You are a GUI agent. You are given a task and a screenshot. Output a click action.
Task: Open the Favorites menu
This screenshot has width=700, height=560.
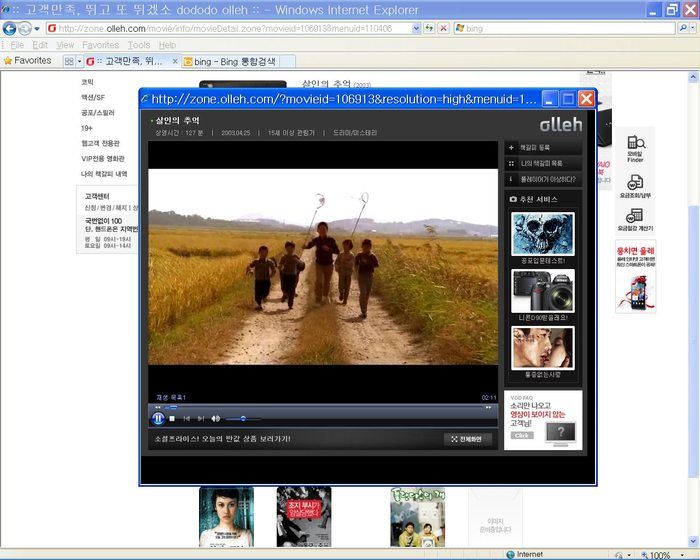pos(100,45)
